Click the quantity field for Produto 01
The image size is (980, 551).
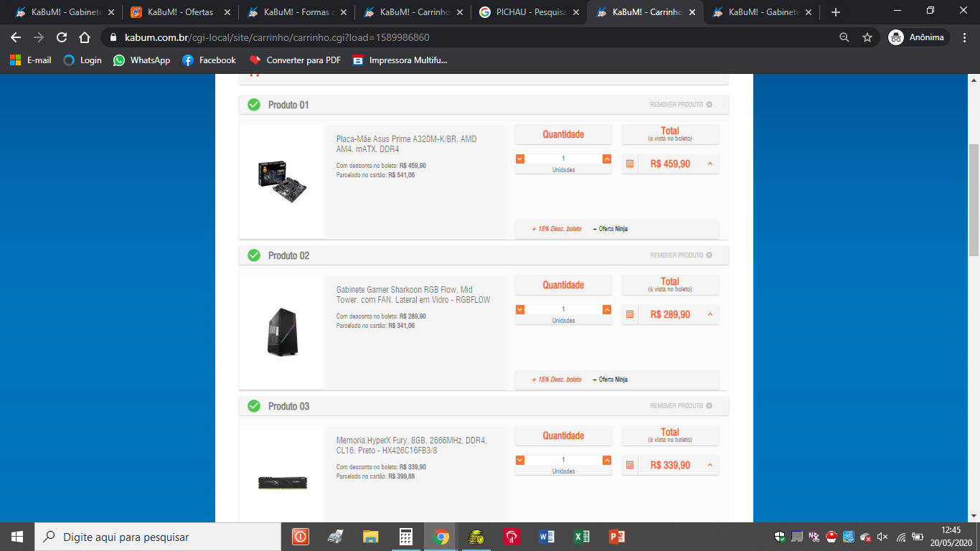563,159
